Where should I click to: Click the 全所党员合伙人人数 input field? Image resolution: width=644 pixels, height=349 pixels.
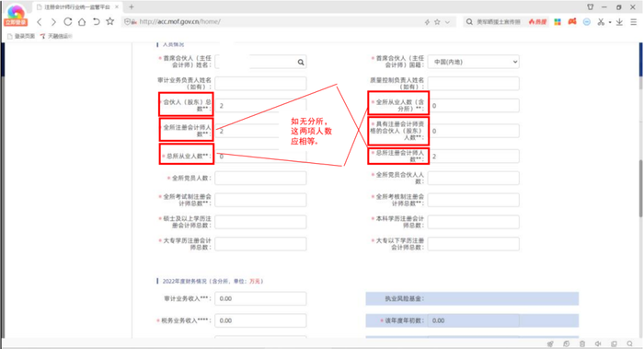[x=474, y=178]
